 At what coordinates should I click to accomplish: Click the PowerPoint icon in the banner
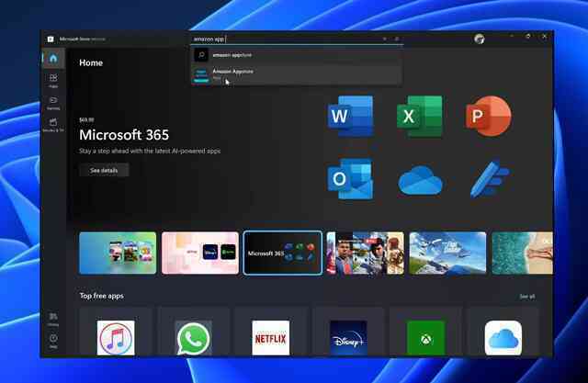tap(488, 116)
